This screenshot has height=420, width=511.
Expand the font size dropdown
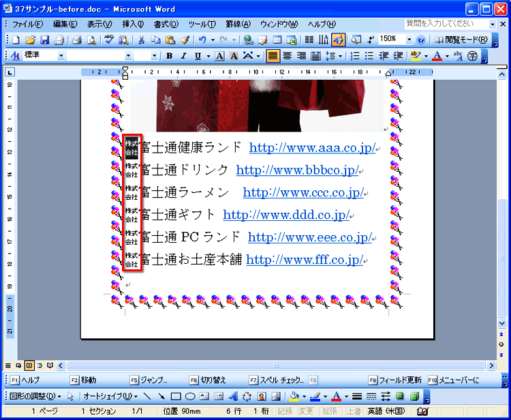(155, 56)
